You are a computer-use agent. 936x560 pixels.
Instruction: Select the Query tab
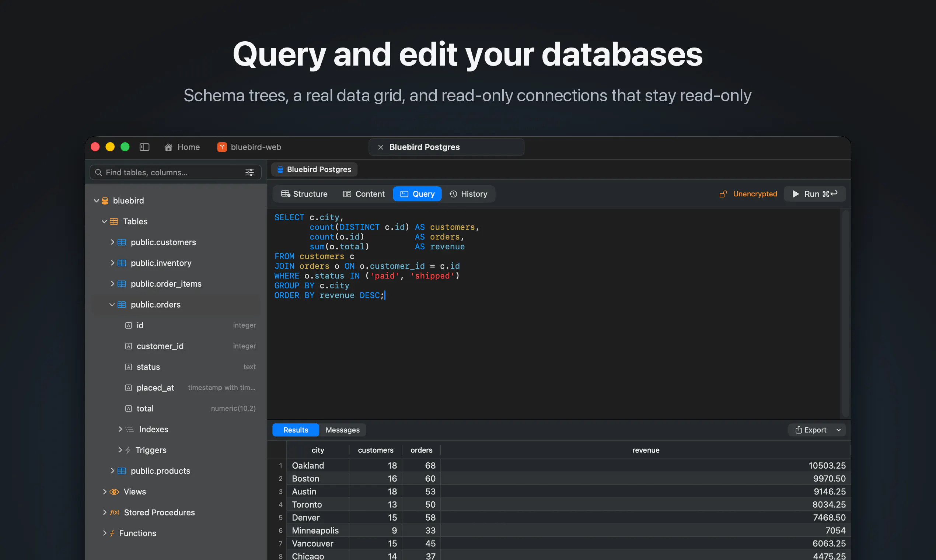click(417, 194)
